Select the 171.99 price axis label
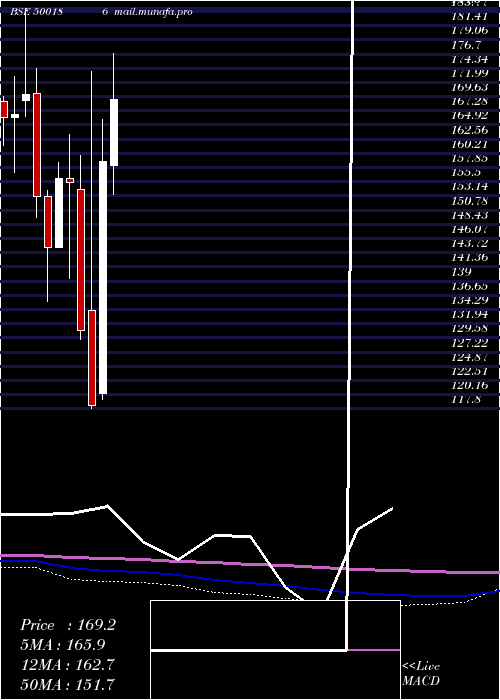Viewport: 500px width, 700px height. coord(470,73)
